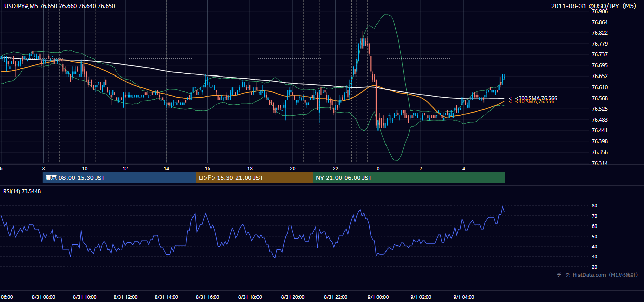Click price axis value 76.314
The height and width of the screenshot is (302, 644).
600,163
